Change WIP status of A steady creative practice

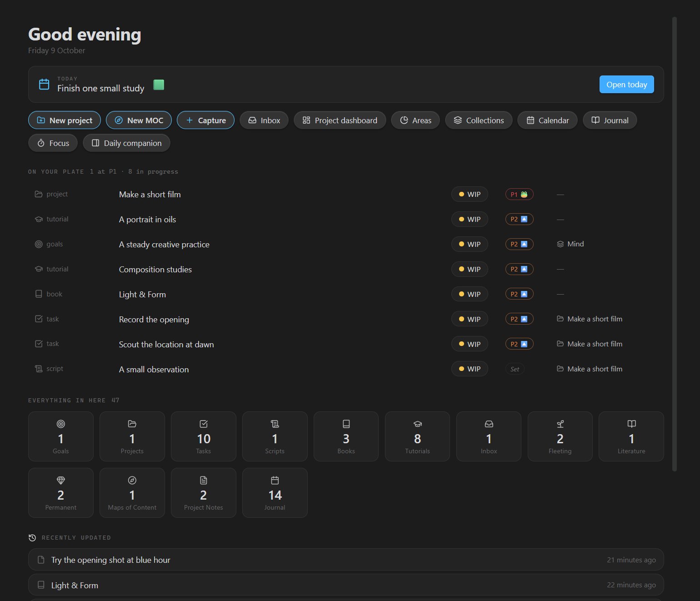470,244
